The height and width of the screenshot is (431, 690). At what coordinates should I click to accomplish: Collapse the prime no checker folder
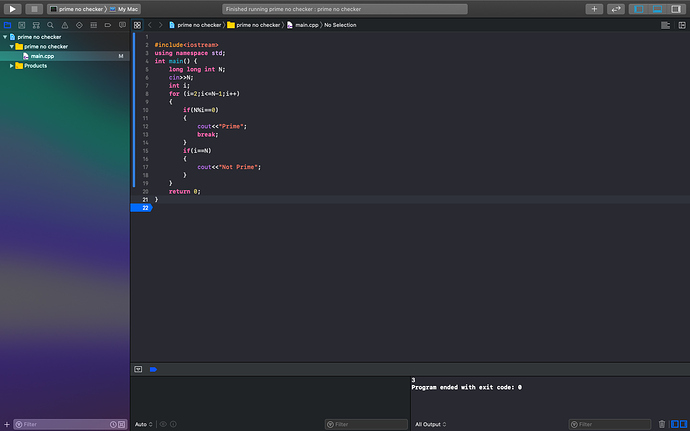[12, 46]
